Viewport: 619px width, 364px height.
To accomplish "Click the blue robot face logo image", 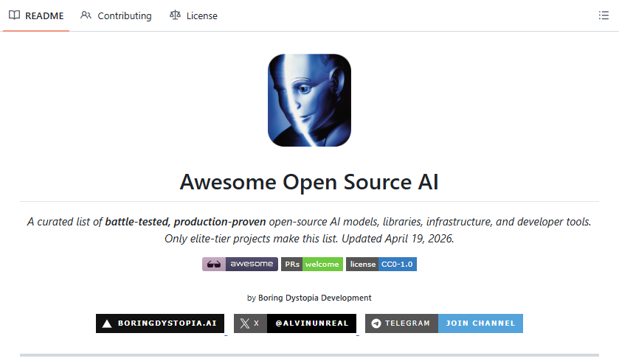I will point(309,100).
